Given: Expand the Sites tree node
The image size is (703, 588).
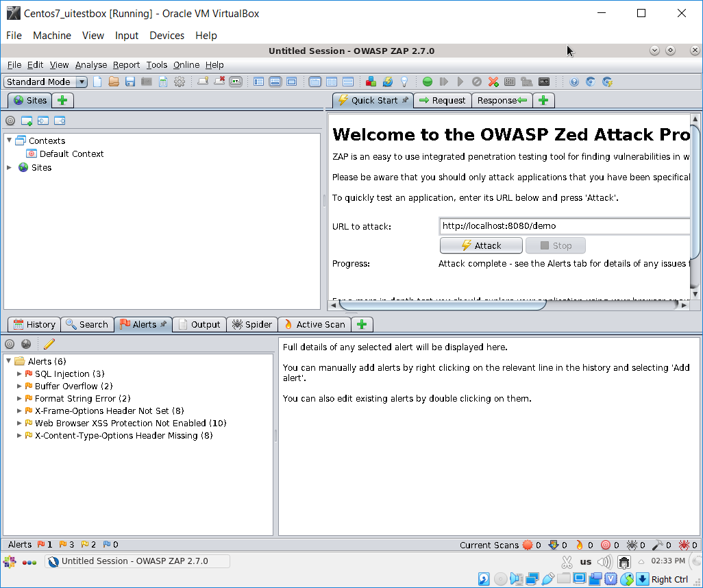Looking at the screenshot, I should coord(9,167).
